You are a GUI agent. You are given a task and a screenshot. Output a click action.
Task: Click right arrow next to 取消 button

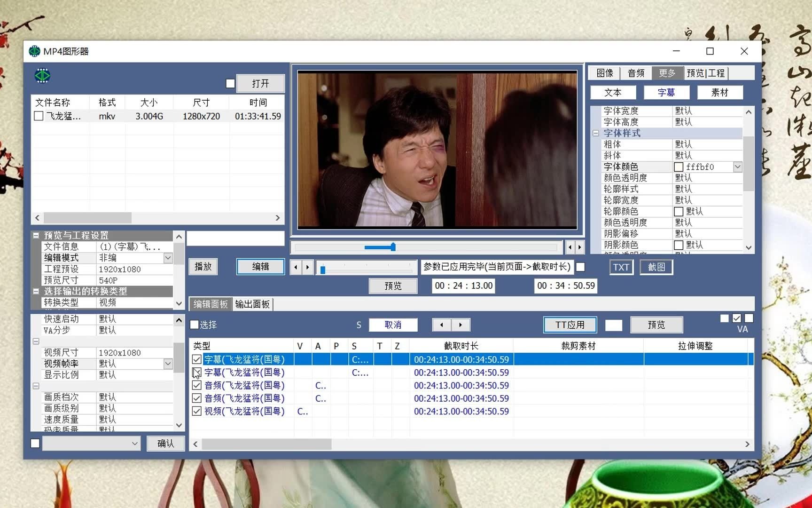coord(461,325)
